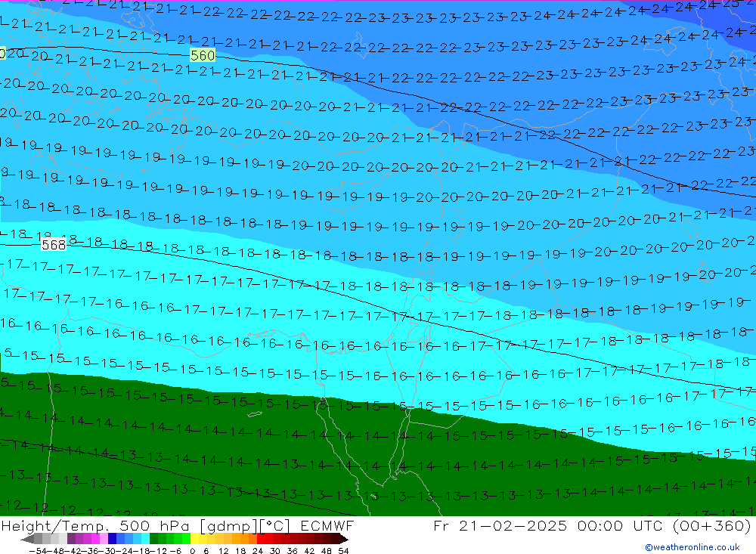Pick the dark navy blue legend swatch
Viewport: 756px width, 554px height.
(x=113, y=539)
